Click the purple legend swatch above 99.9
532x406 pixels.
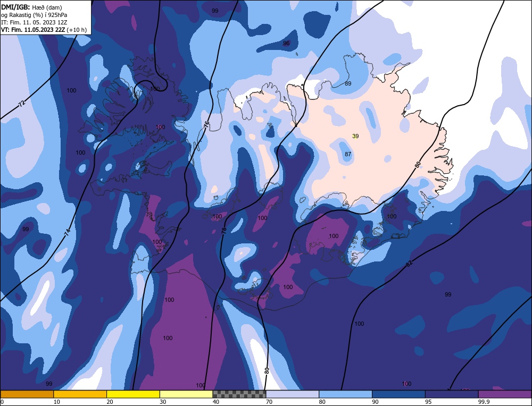tap(505, 394)
